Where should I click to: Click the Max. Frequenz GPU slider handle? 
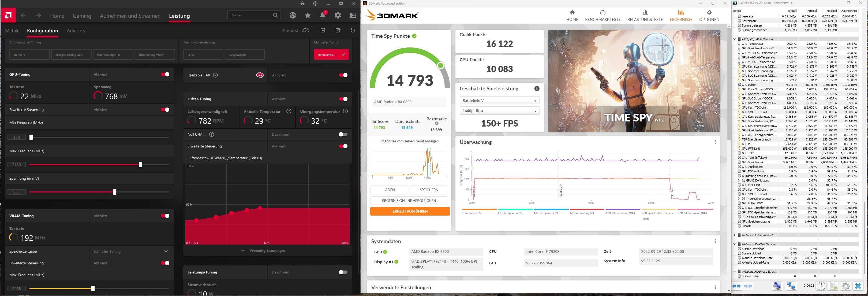(140, 165)
